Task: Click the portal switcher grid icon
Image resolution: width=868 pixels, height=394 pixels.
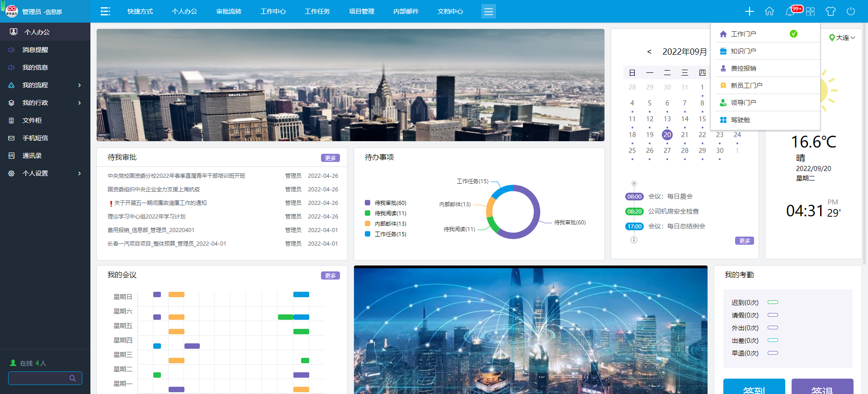Action: 810,11
